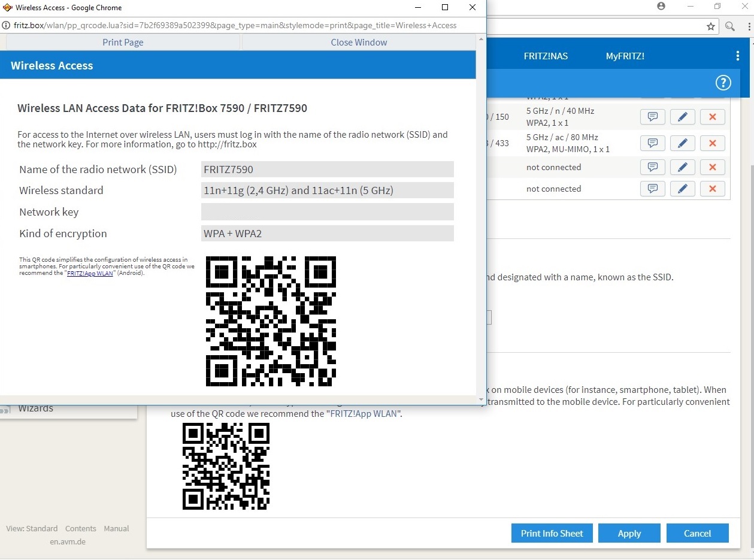
Task: Click the 'Wireless Access' blue header title
Action: click(52, 65)
